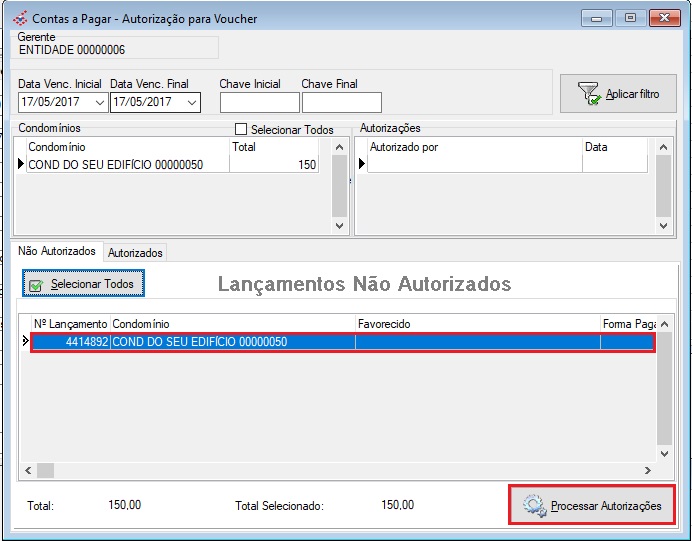Click the horizontal scrollbar right arrow of lançamentos grid

[x=648, y=470]
